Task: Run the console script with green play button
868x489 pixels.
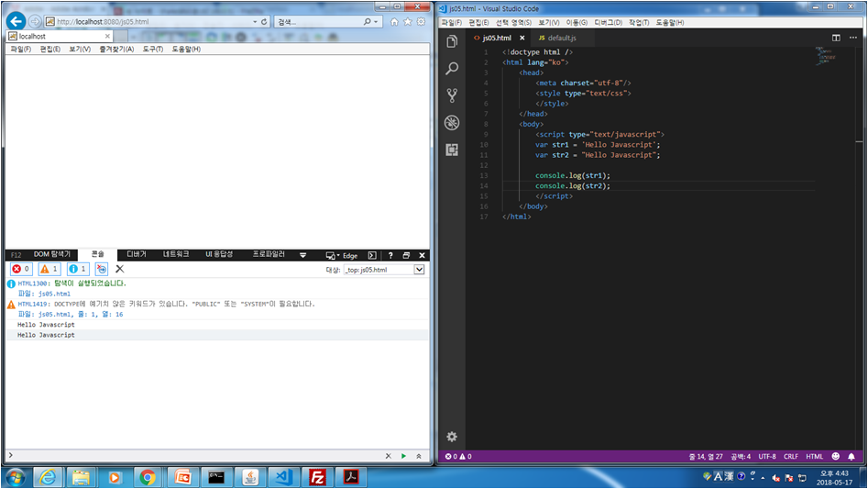Action: point(403,456)
